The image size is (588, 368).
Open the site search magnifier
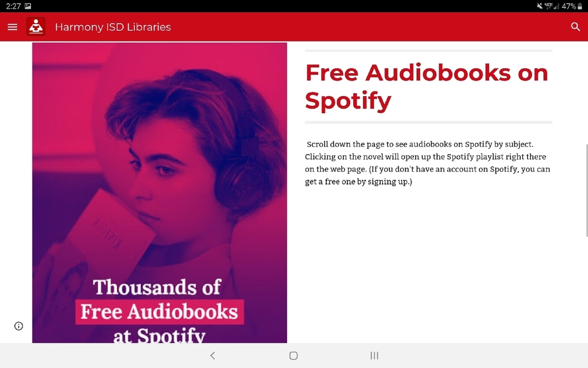[575, 26]
